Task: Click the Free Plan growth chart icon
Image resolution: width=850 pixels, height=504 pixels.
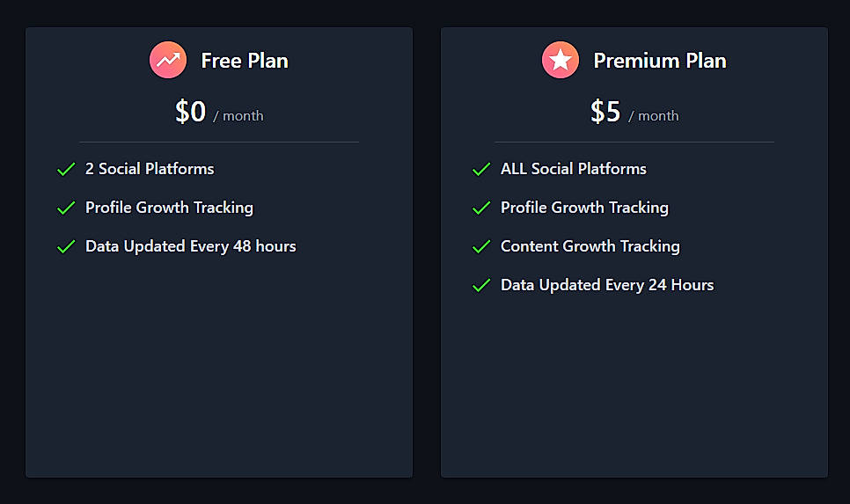Action: pos(168,61)
